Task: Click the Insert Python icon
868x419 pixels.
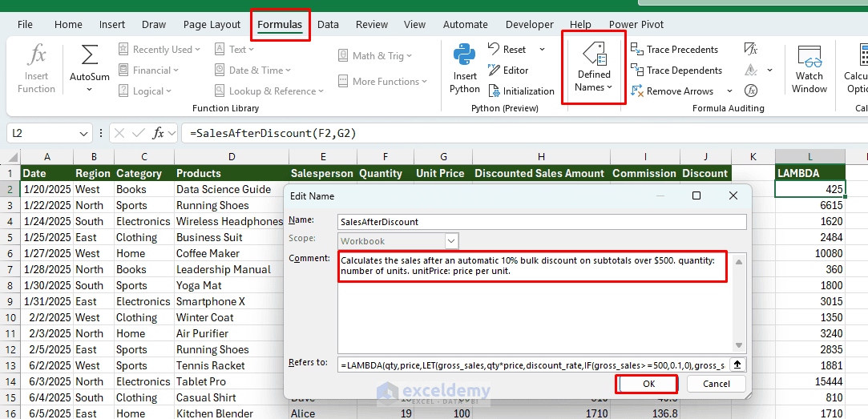Action: click(x=464, y=55)
